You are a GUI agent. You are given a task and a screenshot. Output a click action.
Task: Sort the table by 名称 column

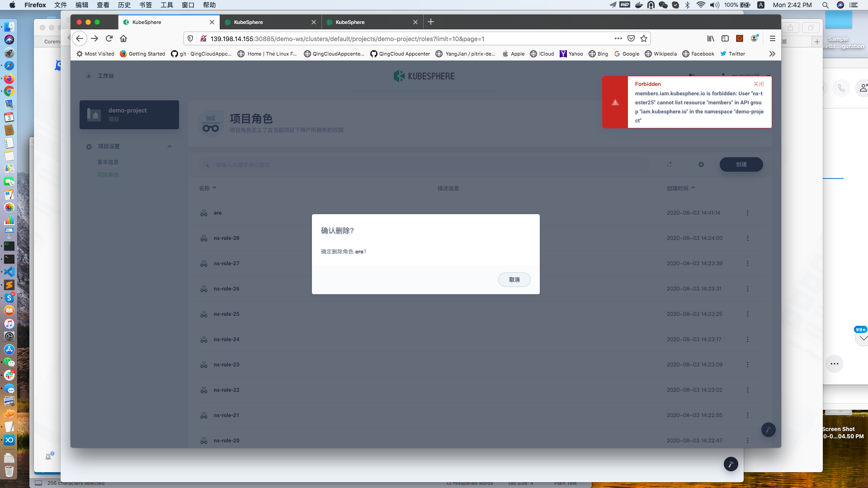pos(208,188)
